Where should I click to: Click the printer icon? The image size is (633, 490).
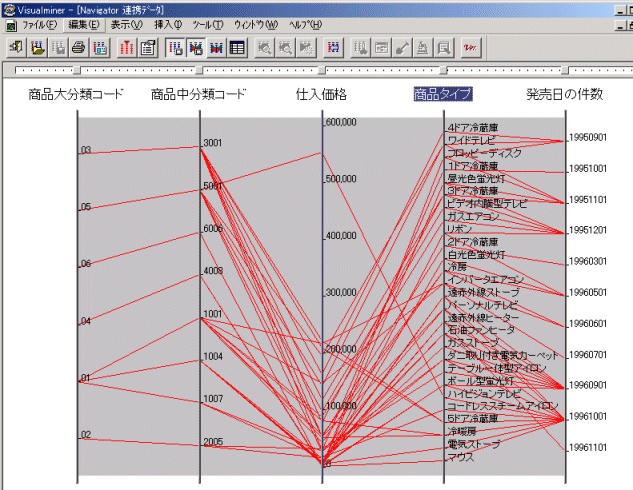click(79, 48)
